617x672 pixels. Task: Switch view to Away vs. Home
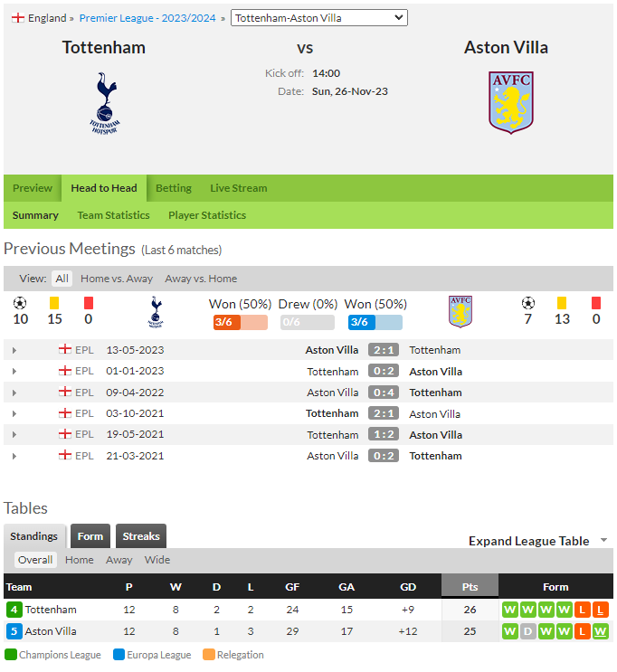point(201,279)
